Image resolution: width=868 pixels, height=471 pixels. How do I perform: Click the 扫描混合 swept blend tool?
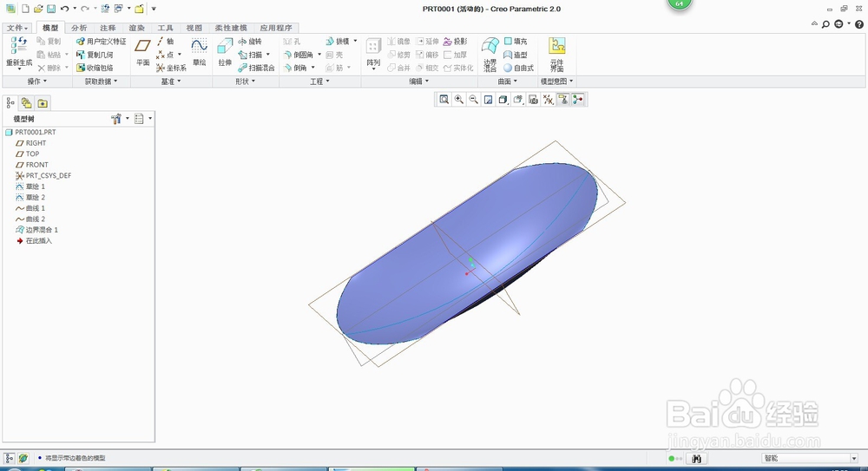point(256,68)
